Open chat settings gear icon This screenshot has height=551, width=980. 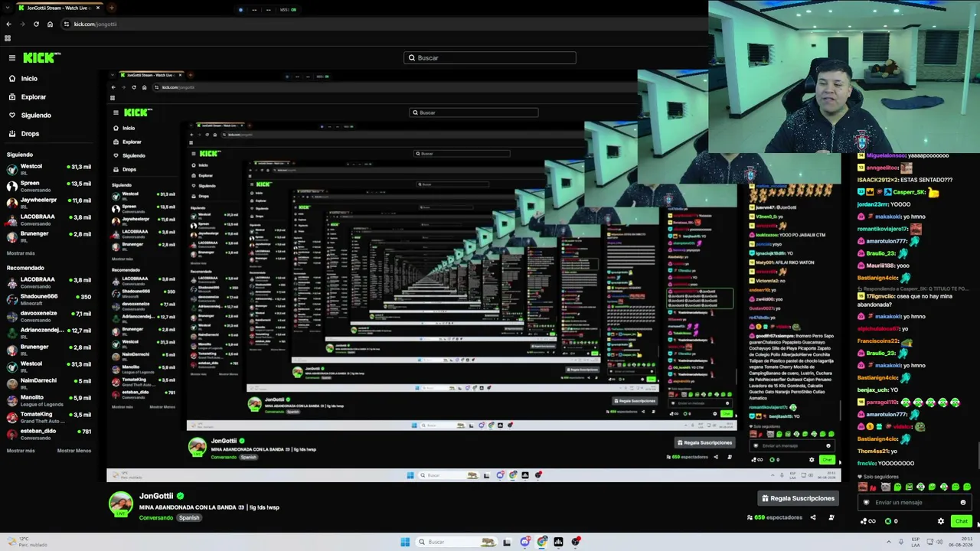click(941, 521)
